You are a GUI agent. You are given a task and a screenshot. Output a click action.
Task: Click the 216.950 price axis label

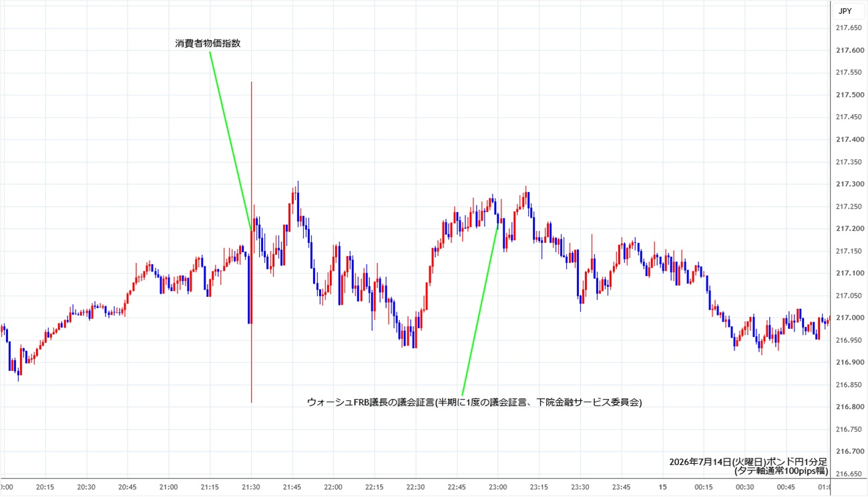(848, 340)
